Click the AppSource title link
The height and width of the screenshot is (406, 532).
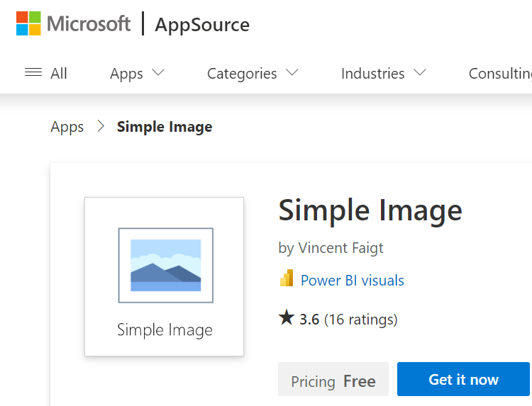(x=202, y=25)
